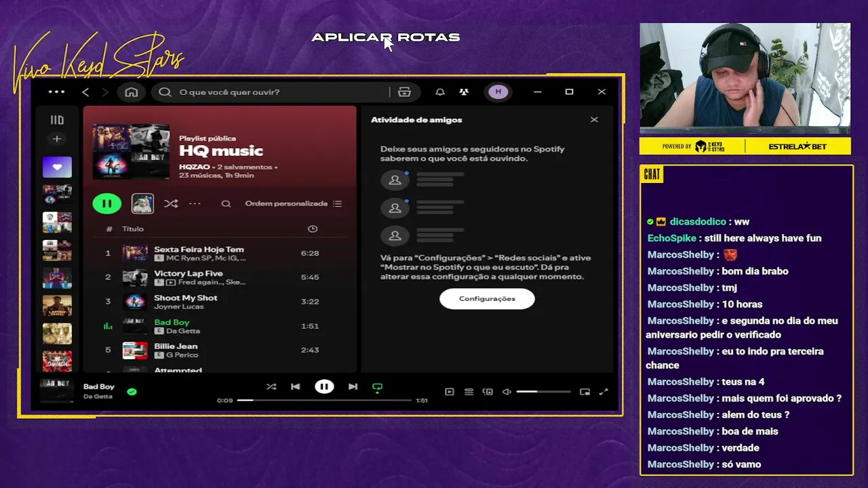Sort by 'Título' column header

point(133,229)
